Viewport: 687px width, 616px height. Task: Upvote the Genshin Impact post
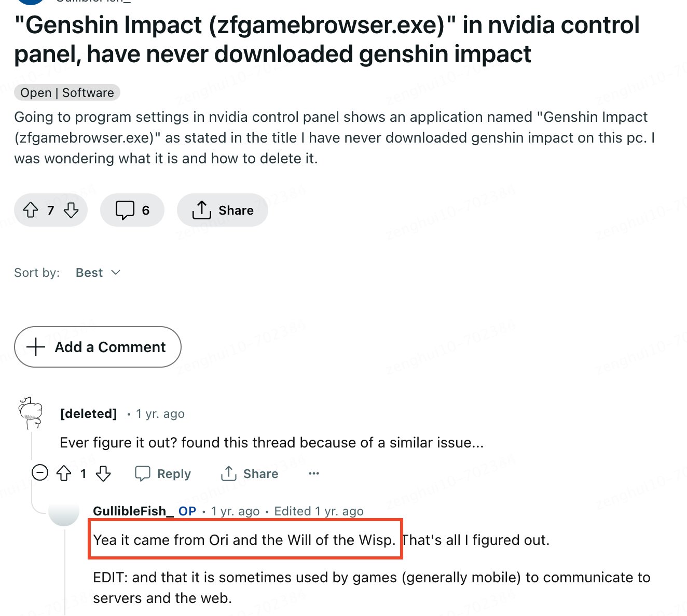click(31, 210)
